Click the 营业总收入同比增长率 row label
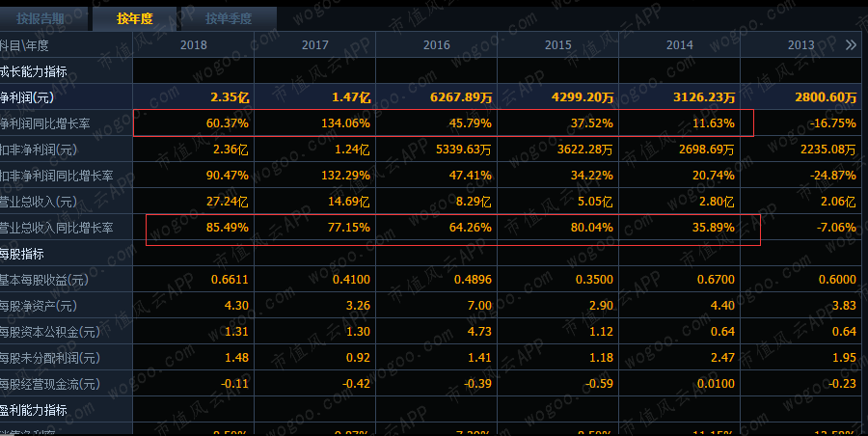 pos(57,228)
